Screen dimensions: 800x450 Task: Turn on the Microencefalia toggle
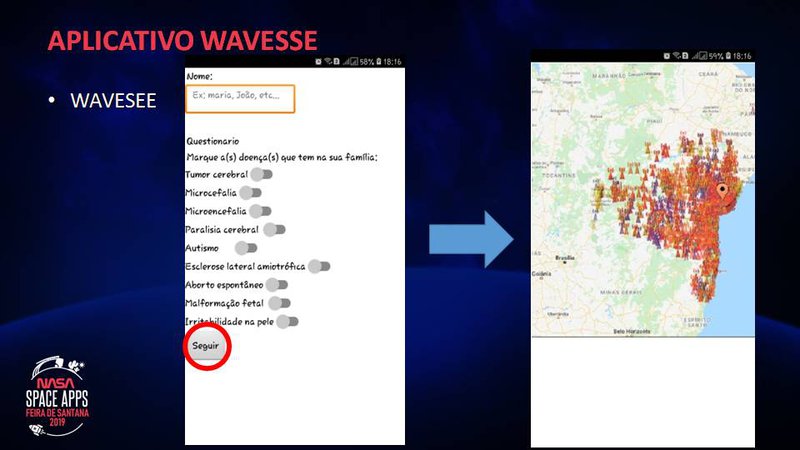pyautogui.click(x=260, y=211)
